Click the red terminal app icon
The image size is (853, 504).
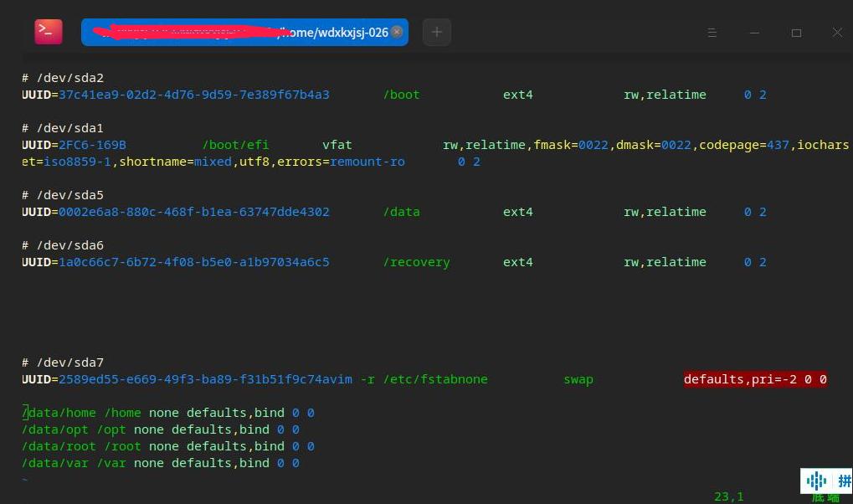coord(48,32)
